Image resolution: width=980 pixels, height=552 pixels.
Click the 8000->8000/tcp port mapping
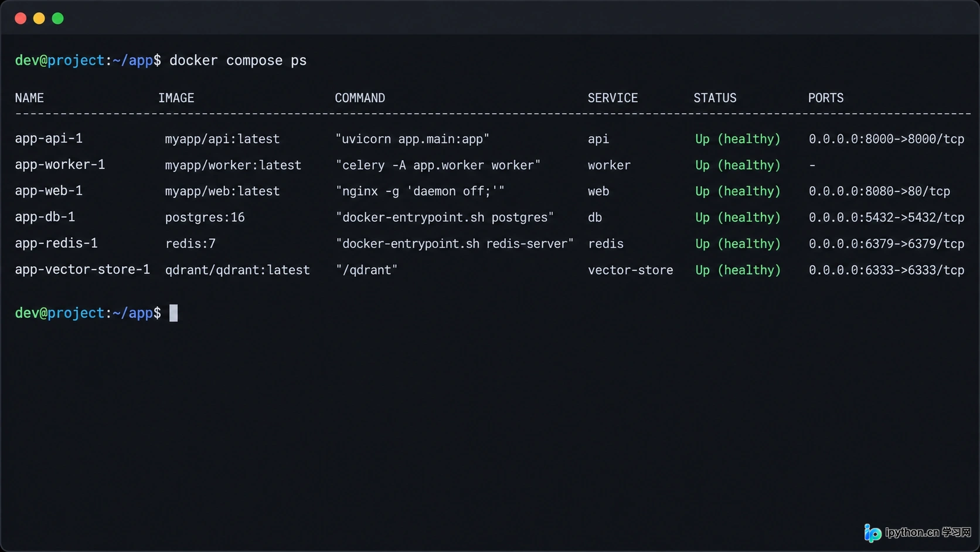click(x=887, y=139)
